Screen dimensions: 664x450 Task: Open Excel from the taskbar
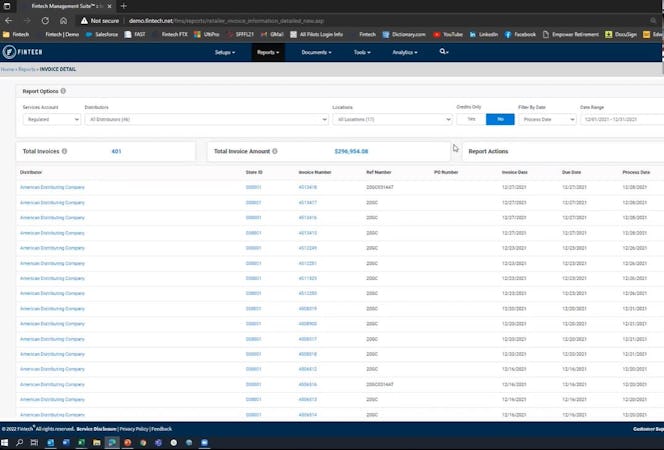pos(81,442)
